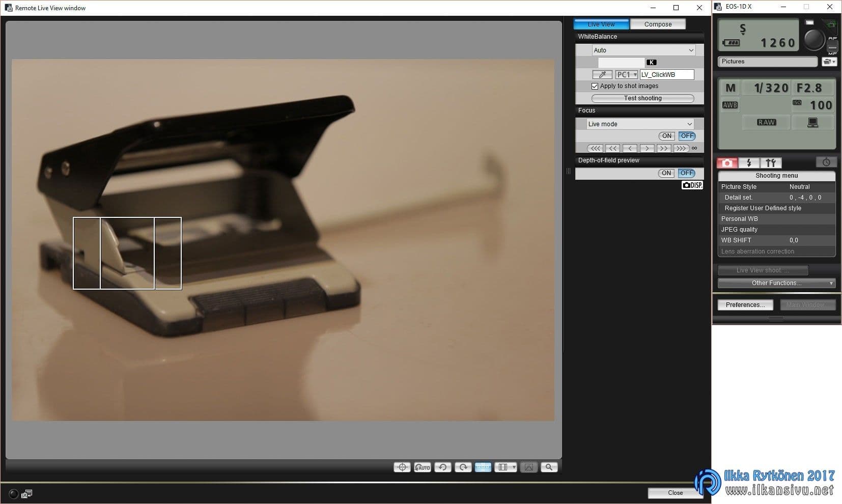Viewport: 842px width, 504px height.
Task: Open the Live mode focus dropdown
Action: pos(640,124)
